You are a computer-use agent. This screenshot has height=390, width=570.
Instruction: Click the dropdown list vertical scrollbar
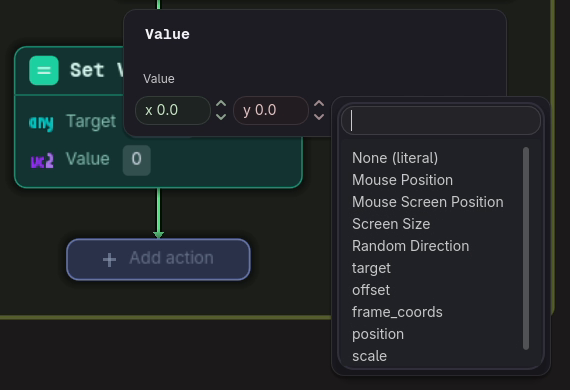(x=526, y=248)
